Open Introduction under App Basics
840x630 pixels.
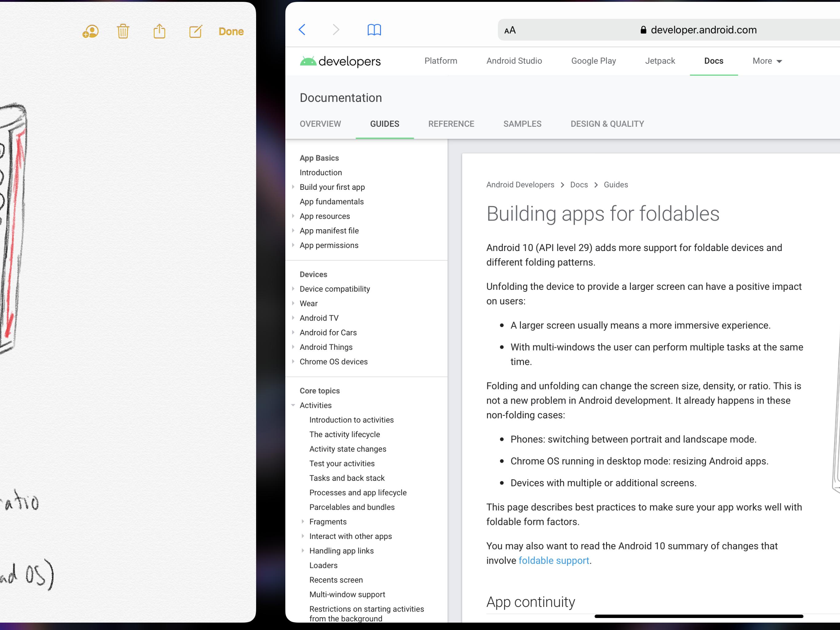(320, 173)
